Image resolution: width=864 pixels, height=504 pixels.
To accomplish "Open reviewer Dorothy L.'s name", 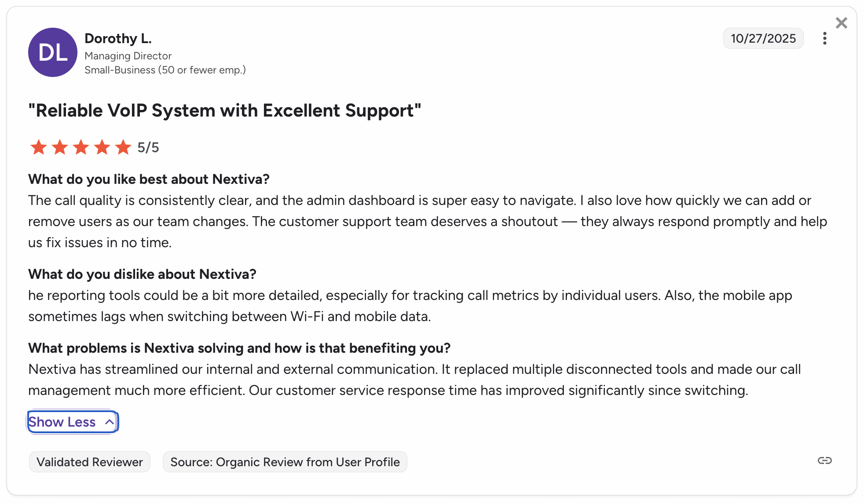I will point(118,39).
